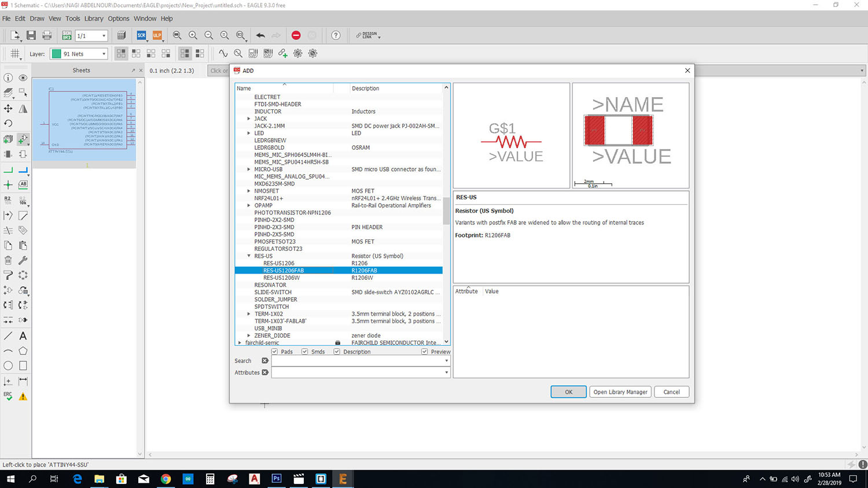This screenshot has height=488, width=868.
Task: Select the Info tool
Action: (8, 77)
